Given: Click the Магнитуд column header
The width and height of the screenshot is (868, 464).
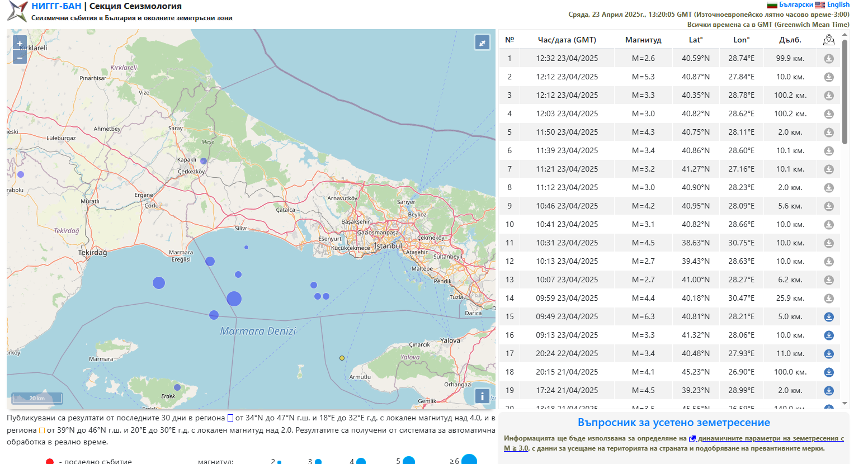Looking at the screenshot, I should 643,40.
